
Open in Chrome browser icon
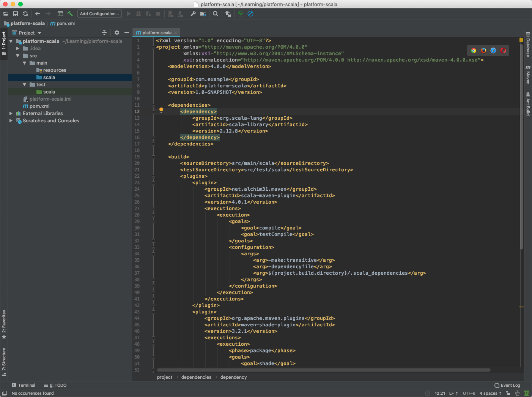[474, 50]
